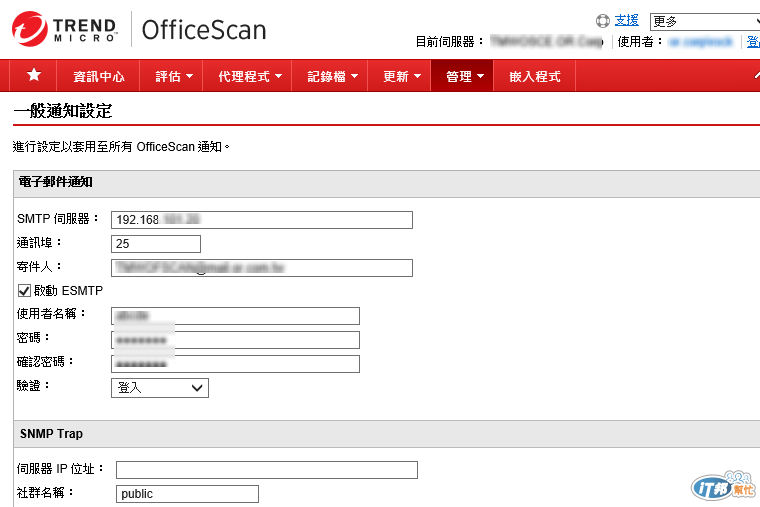Click the 密碼 password field

pyautogui.click(x=235, y=340)
